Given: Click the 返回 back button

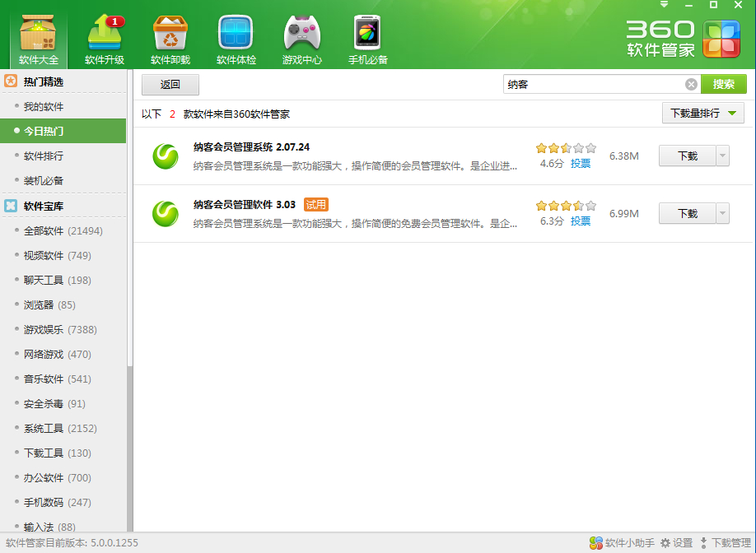Looking at the screenshot, I should [x=170, y=84].
